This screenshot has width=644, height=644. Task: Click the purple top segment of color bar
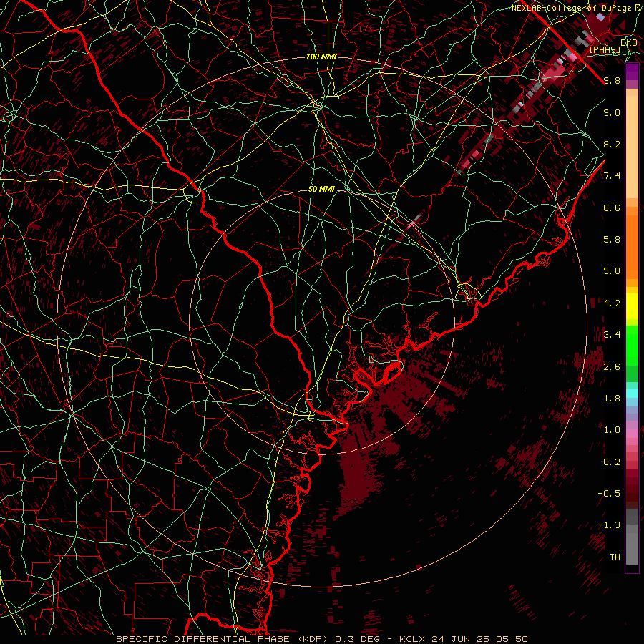632,72
